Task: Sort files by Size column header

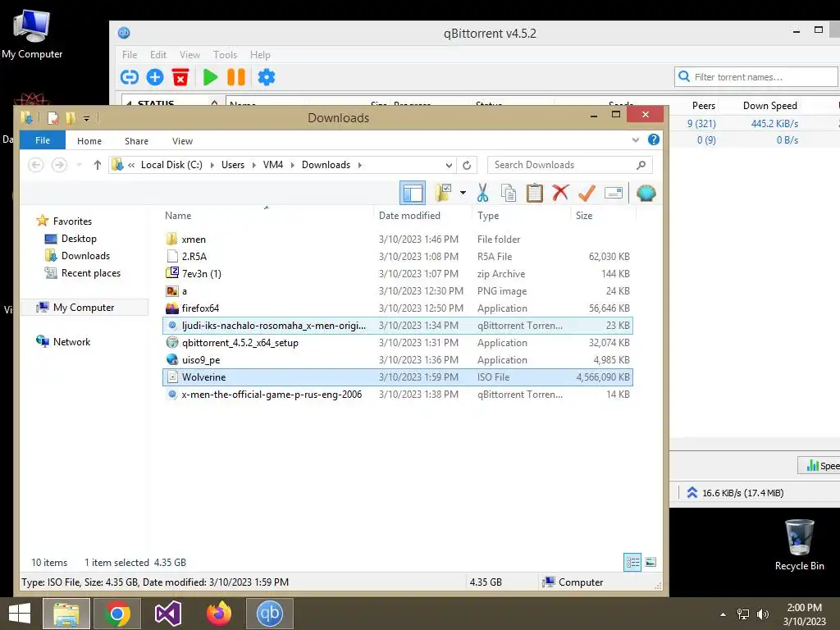Action: (584, 216)
